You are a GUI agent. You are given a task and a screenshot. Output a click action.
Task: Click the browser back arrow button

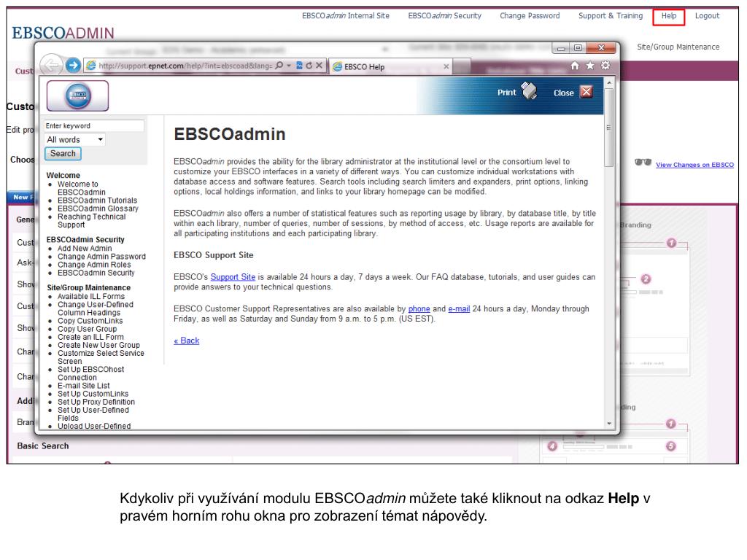click(51, 65)
